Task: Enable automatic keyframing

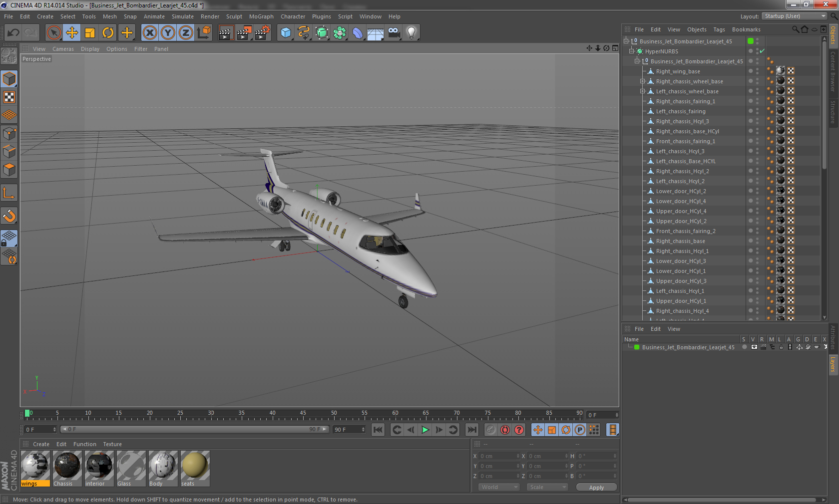Action: click(505, 430)
